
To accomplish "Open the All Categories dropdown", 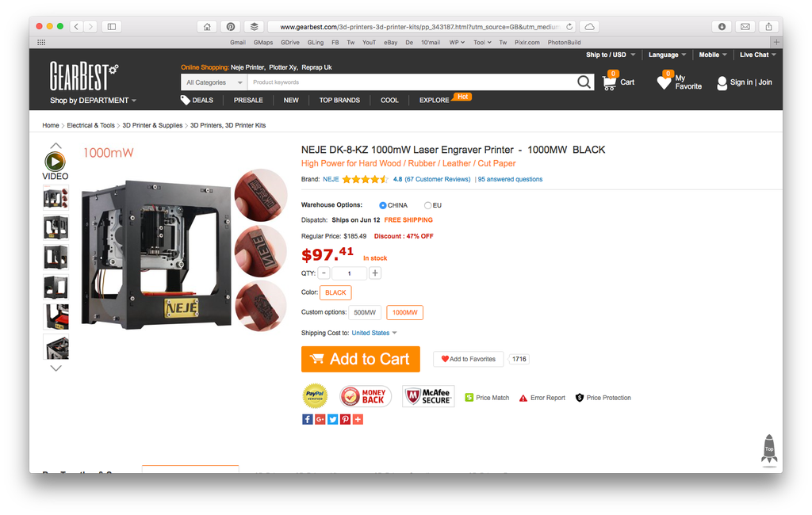I will (214, 82).
